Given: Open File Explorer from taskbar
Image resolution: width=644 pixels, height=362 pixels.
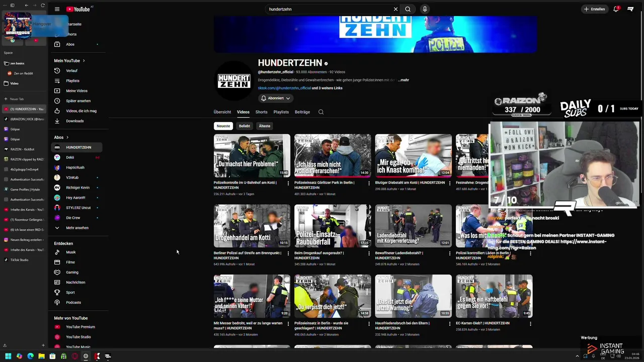Looking at the screenshot, I should pos(41,356).
